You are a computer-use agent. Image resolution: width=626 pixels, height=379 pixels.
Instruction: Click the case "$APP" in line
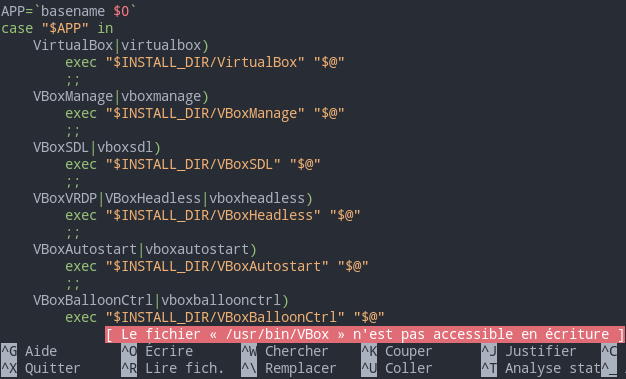point(57,28)
